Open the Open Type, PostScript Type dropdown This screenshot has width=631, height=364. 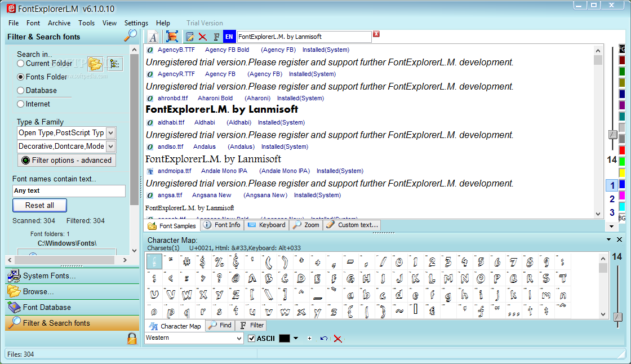[x=111, y=133]
